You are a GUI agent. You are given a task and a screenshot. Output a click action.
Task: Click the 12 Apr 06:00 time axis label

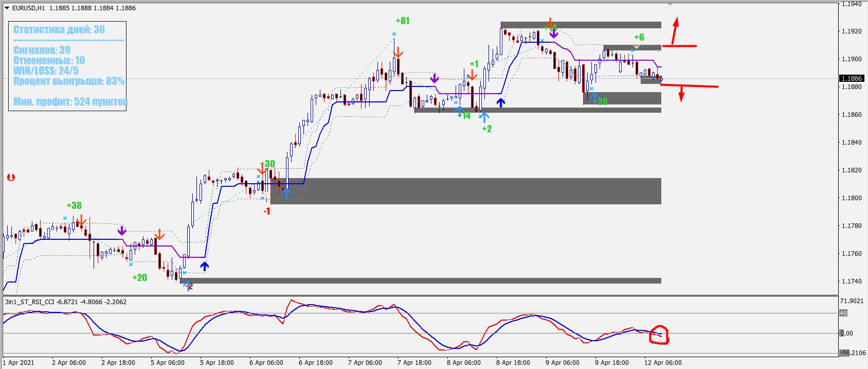(x=663, y=362)
